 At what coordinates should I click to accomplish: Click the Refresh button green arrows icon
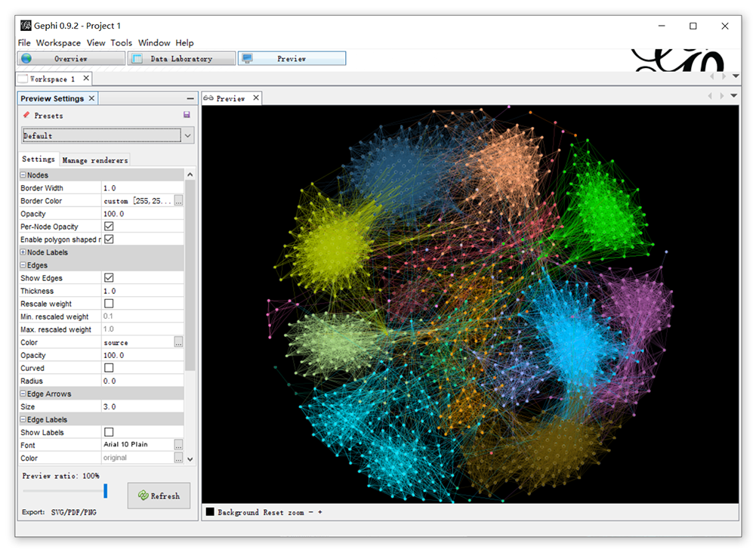(x=143, y=495)
